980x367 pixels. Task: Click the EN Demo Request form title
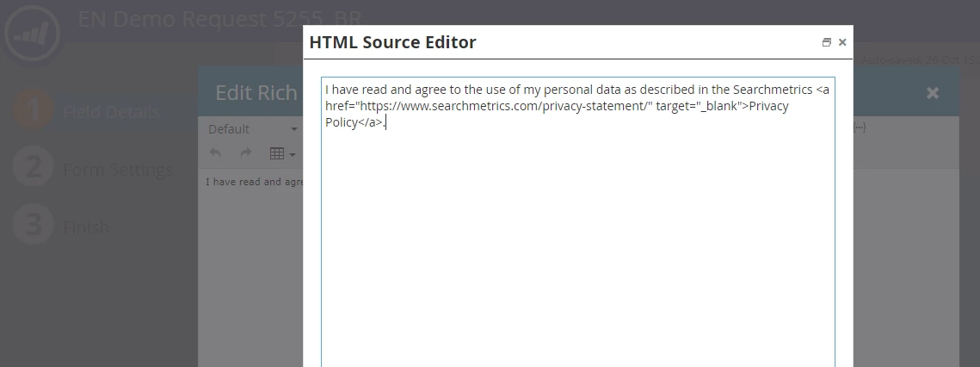(221, 19)
